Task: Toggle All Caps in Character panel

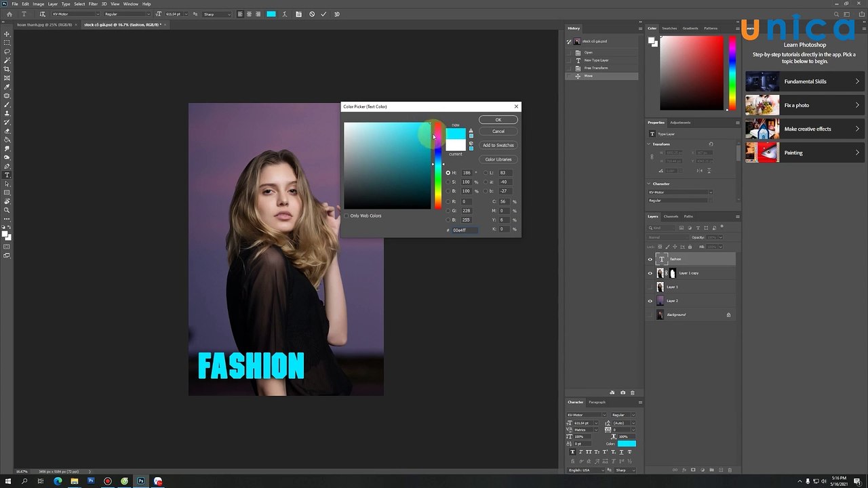Action: [589, 452]
